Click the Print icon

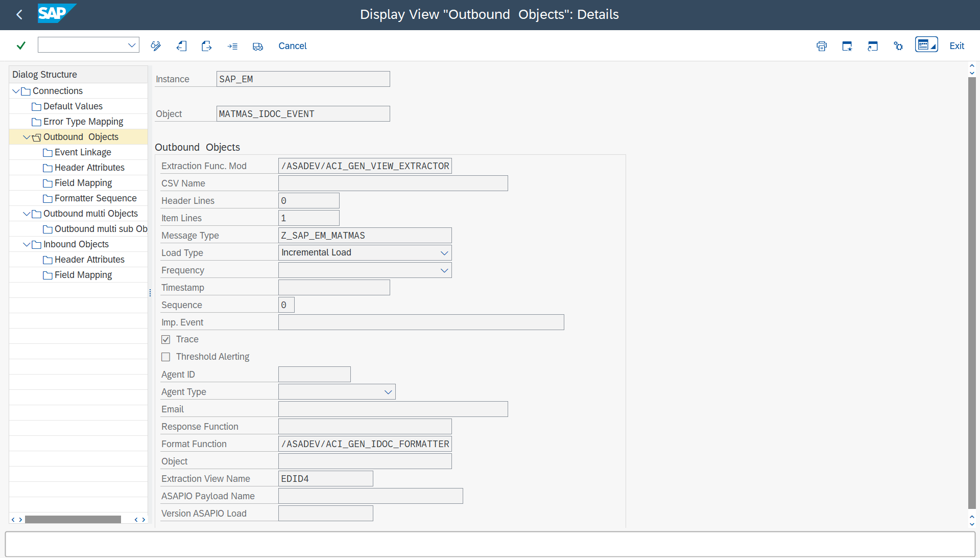(821, 46)
